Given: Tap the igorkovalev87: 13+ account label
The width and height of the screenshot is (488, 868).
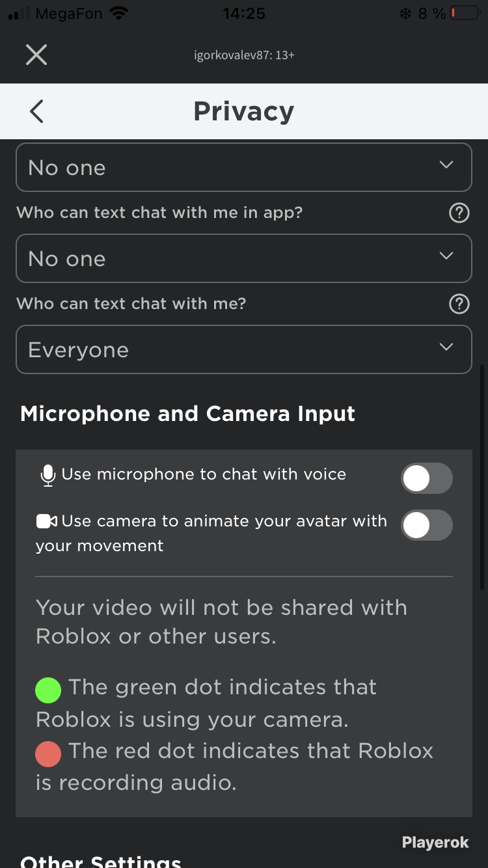Looking at the screenshot, I should pos(244,55).
